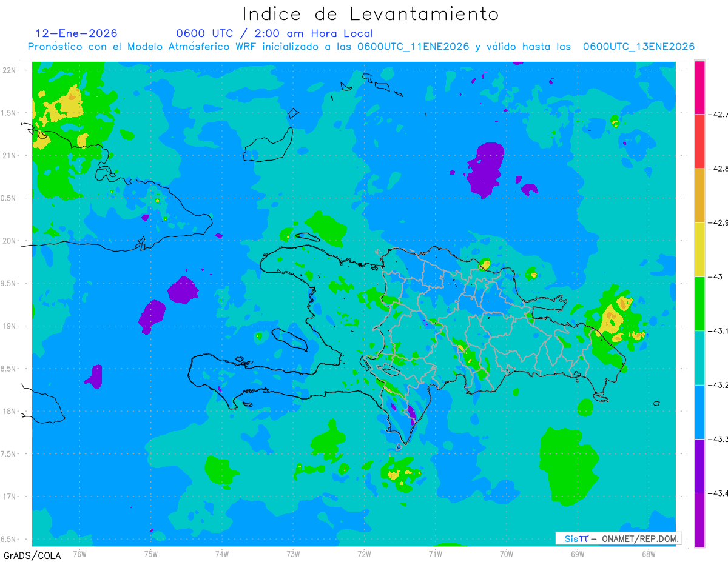Click the '17N' latitude label

click(9, 497)
